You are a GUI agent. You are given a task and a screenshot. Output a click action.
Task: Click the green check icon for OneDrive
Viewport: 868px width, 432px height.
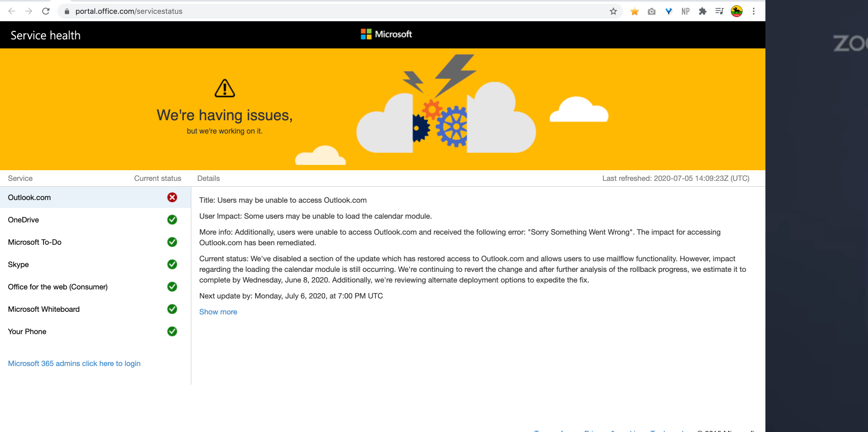point(172,220)
